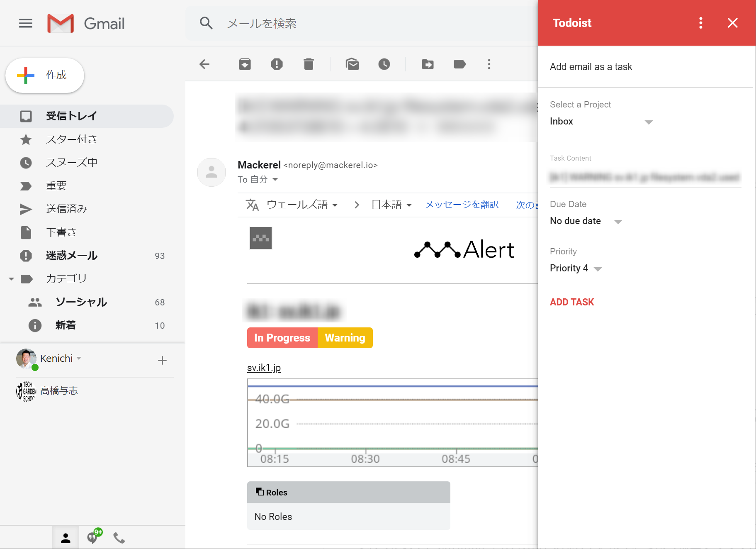Click the Alert heading graphic
Viewport: 756px width, 549px height.
tap(464, 249)
